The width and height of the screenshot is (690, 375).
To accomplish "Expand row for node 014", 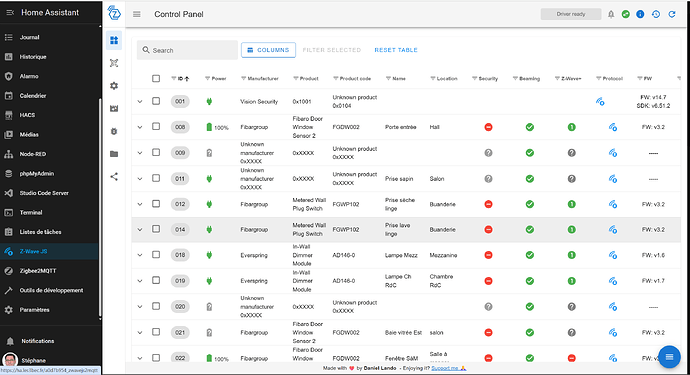I will point(139,230).
